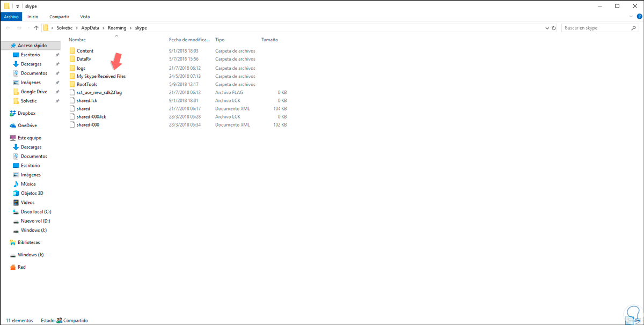Screen dimensions: 644x325
Task: Click the shared-000 XML file icon
Action: pyautogui.click(x=72, y=124)
